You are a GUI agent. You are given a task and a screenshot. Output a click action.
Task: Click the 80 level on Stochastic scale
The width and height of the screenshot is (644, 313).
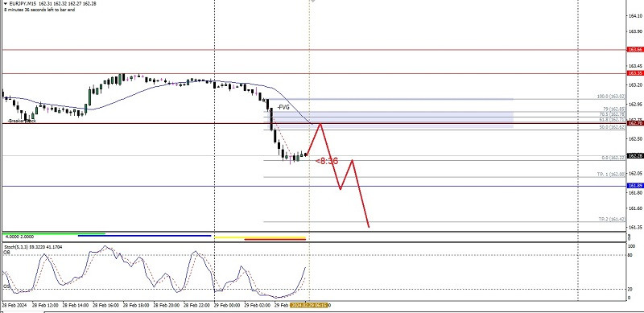[x=630, y=255]
